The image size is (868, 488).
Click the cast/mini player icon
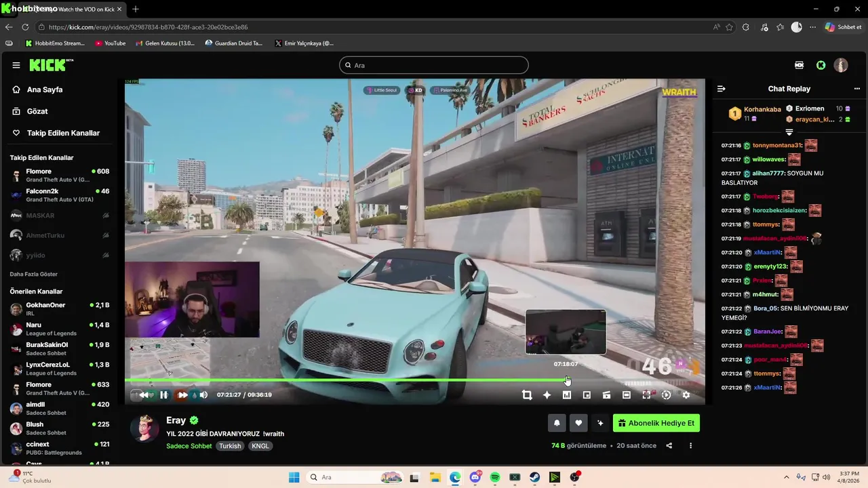tap(606, 395)
